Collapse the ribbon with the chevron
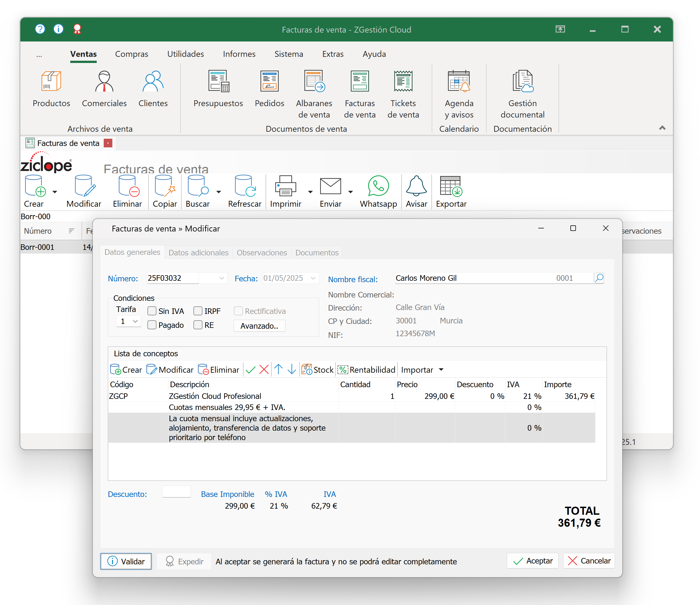 pos(662,128)
